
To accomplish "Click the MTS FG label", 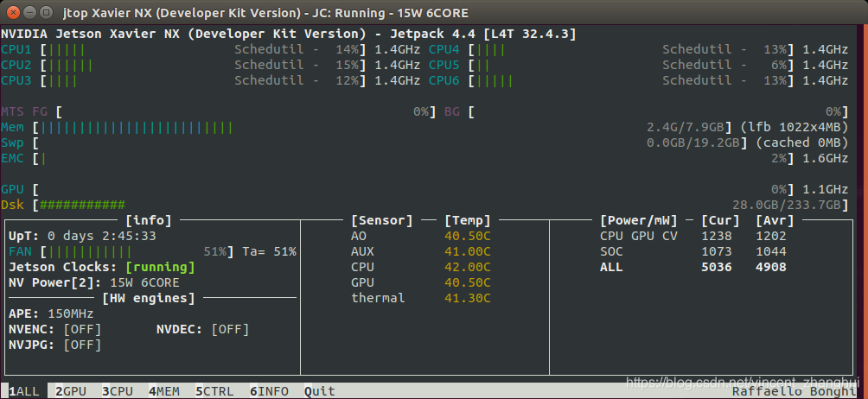I will click(24, 112).
